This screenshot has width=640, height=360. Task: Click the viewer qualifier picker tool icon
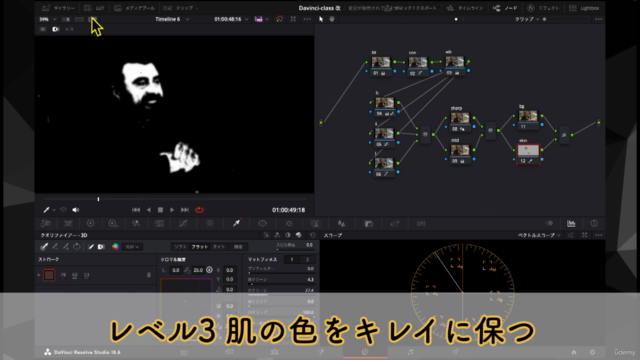[47, 210]
